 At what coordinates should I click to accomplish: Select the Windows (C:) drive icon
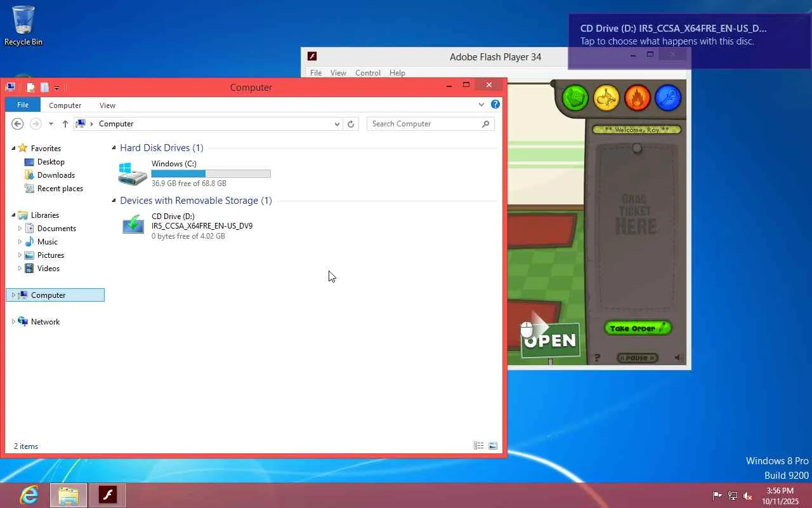(x=133, y=174)
